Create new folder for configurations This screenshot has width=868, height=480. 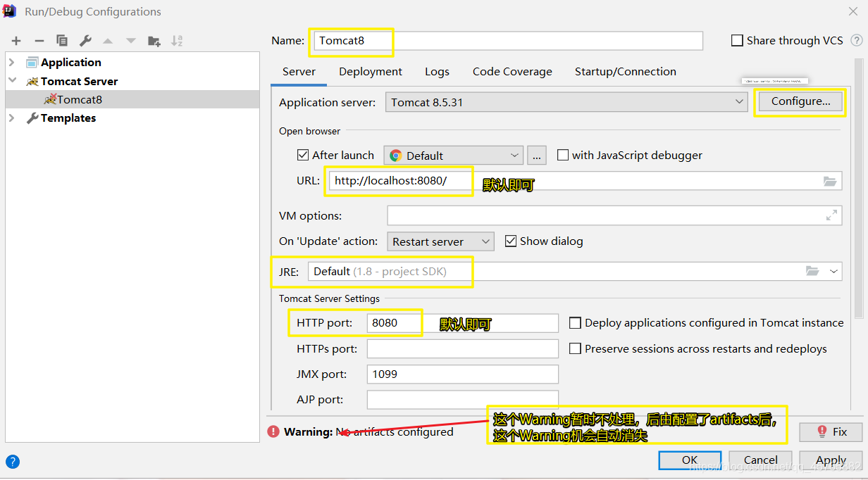click(154, 41)
